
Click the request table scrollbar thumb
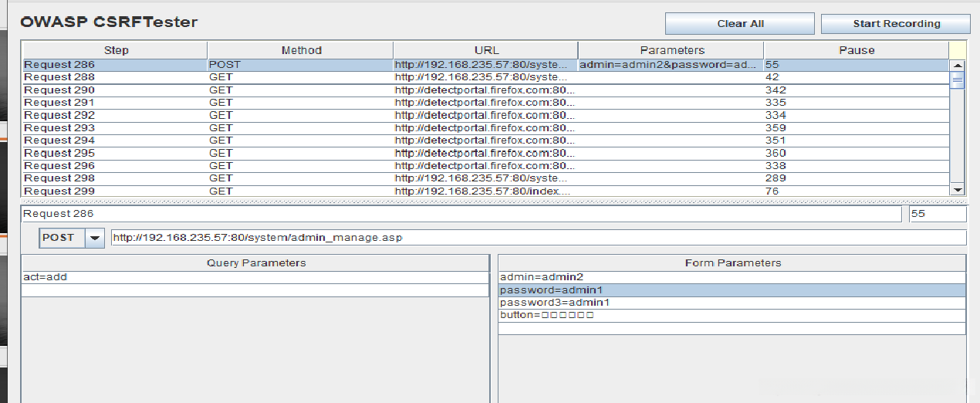(x=958, y=80)
